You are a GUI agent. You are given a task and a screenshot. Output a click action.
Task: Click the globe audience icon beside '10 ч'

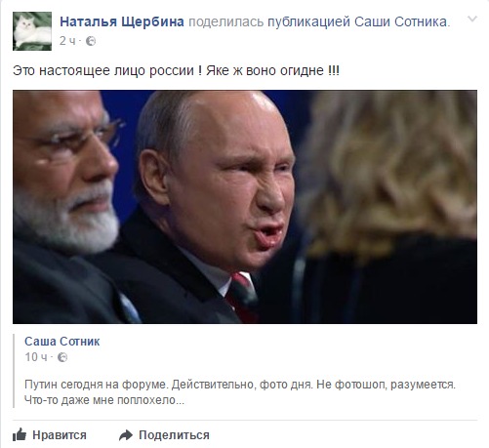pos(62,357)
